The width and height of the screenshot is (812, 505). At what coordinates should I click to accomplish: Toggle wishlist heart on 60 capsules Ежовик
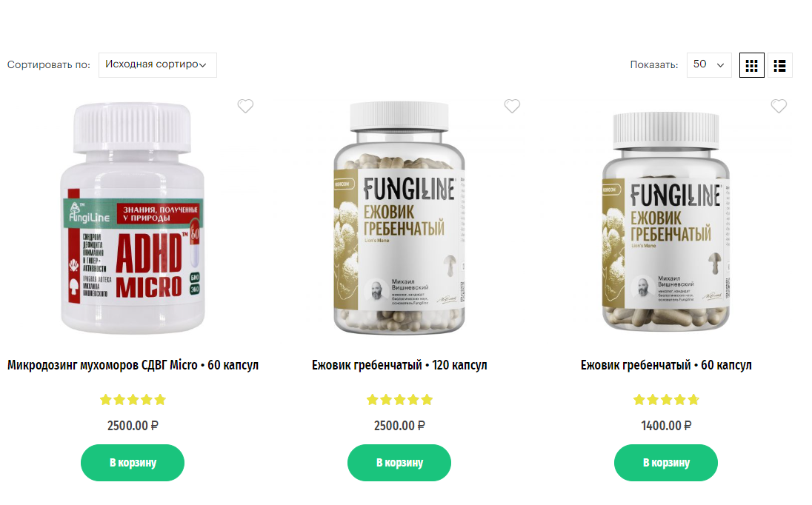click(779, 106)
